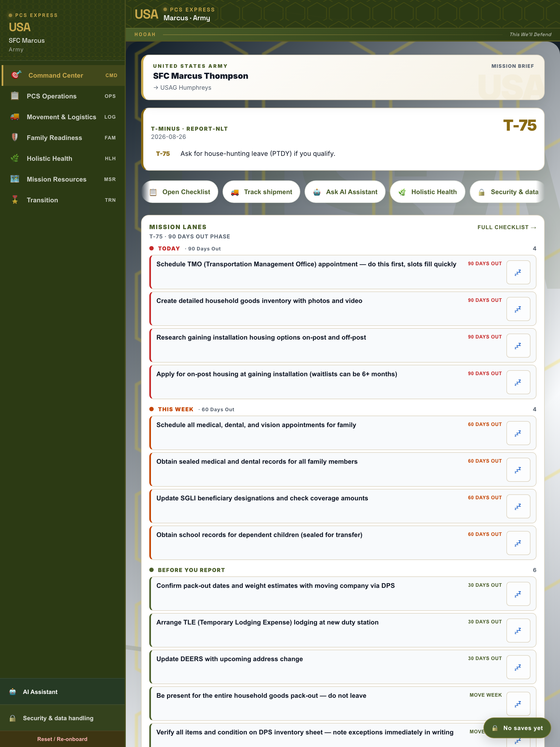Open the Transition section
The height and width of the screenshot is (747, 560).
(x=63, y=200)
